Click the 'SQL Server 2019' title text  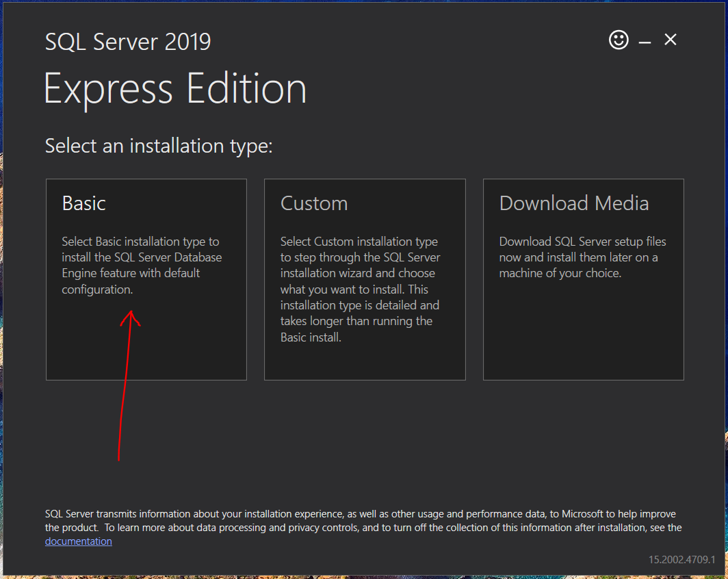click(128, 42)
